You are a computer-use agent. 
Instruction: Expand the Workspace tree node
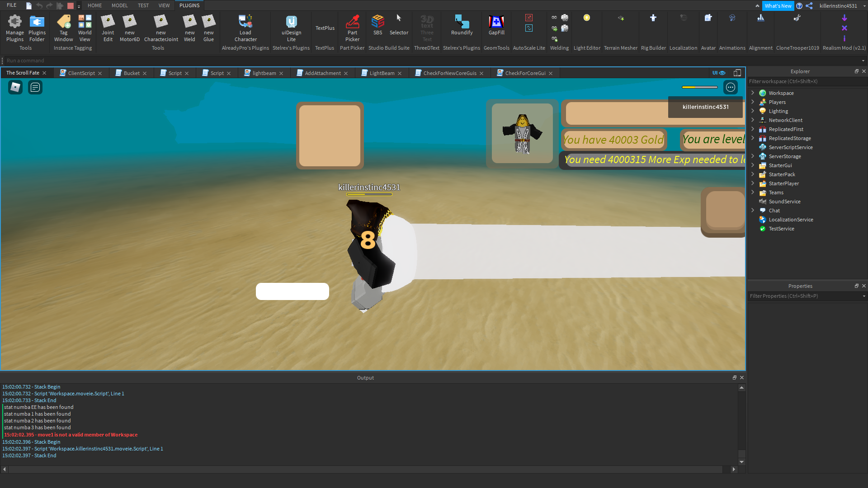coord(753,93)
